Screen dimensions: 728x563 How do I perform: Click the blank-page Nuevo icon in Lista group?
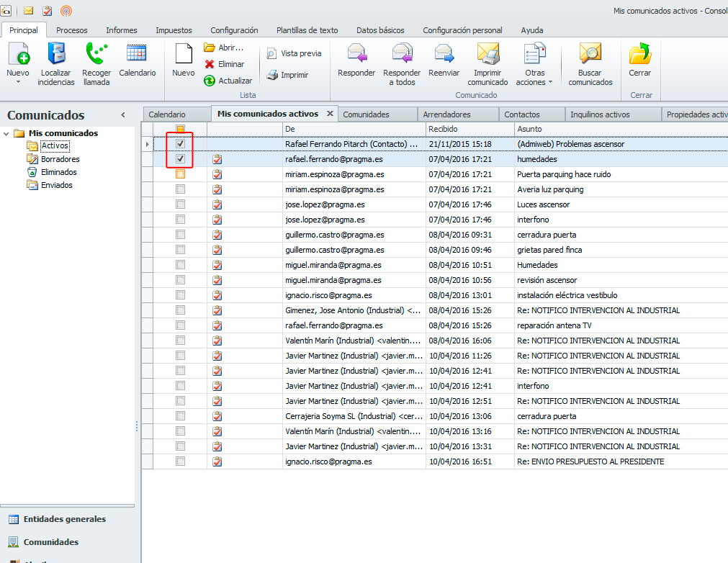[x=184, y=53]
